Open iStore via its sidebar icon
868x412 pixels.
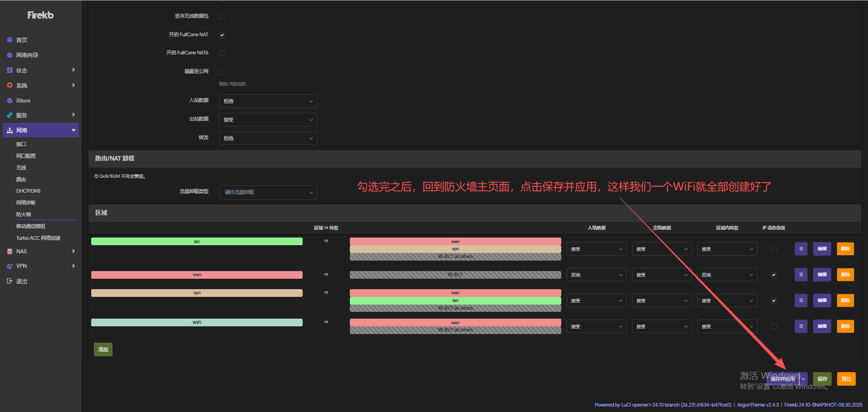tap(10, 101)
